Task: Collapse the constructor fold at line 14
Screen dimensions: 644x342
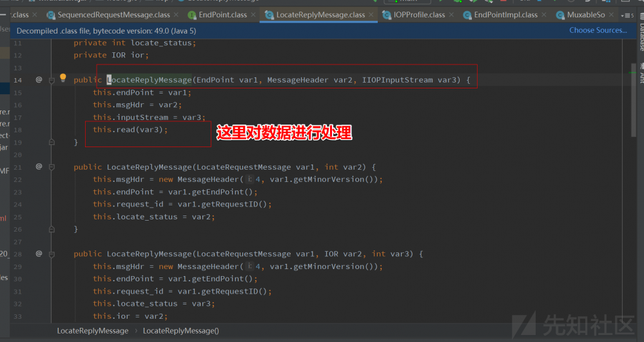Action: [52, 80]
